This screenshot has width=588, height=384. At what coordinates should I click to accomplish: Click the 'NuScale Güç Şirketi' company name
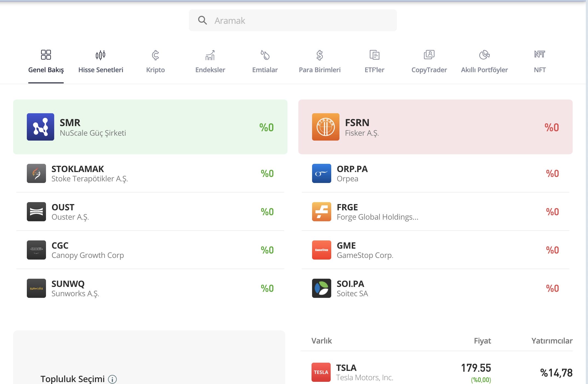coord(93,133)
